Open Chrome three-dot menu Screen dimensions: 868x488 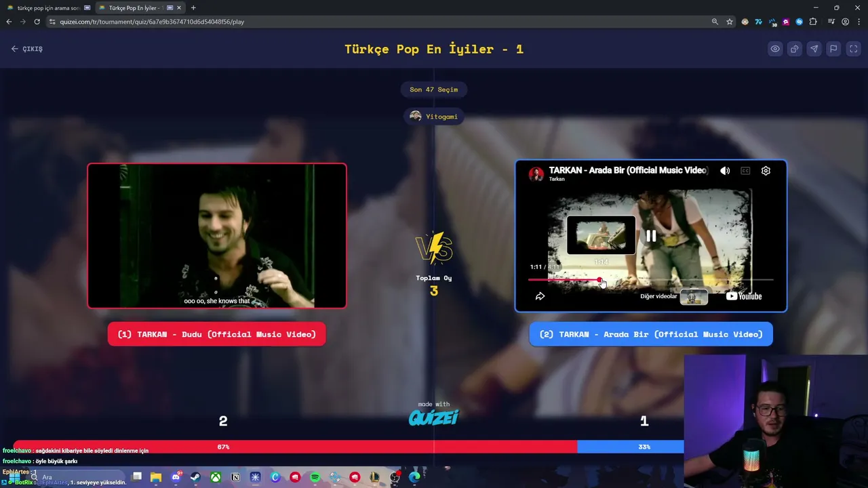[859, 22]
